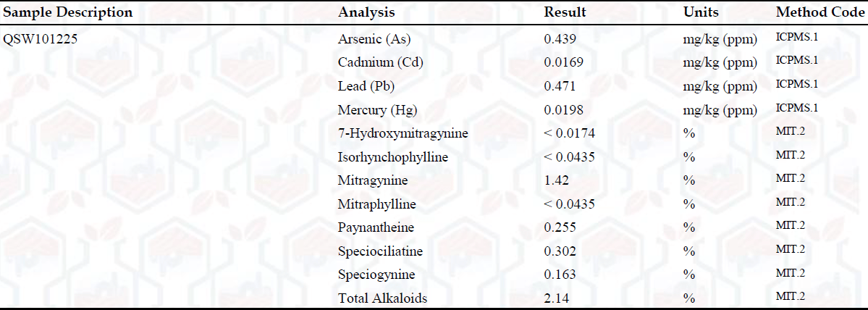The image size is (868, 310).
Task: Select the Speciogynine result 0.163
Action: (x=560, y=275)
